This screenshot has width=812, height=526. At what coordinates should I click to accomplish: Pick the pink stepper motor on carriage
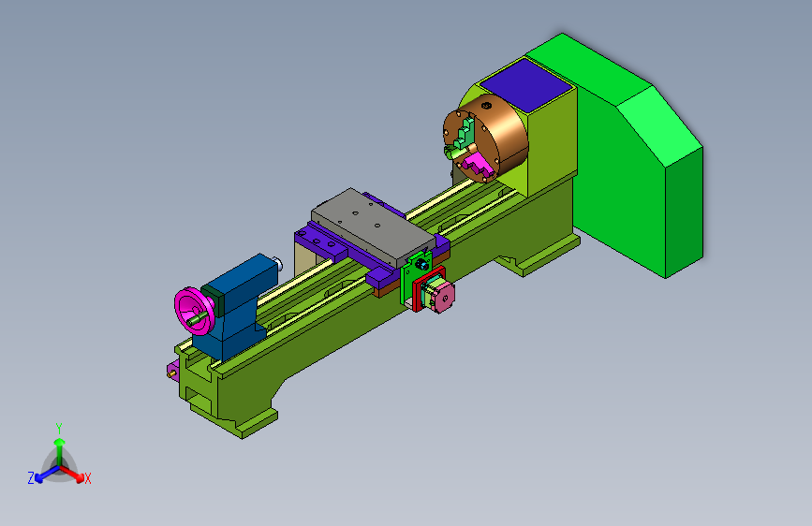coord(442,297)
